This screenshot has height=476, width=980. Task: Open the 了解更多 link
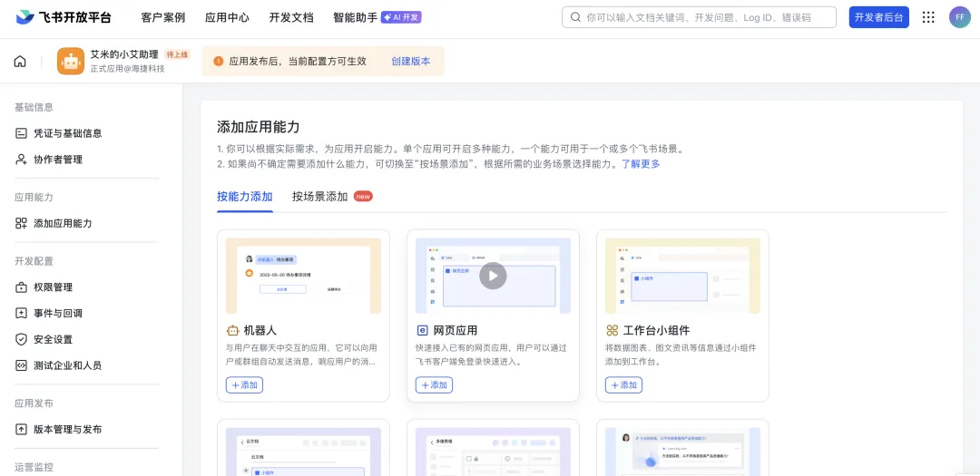coord(641,164)
